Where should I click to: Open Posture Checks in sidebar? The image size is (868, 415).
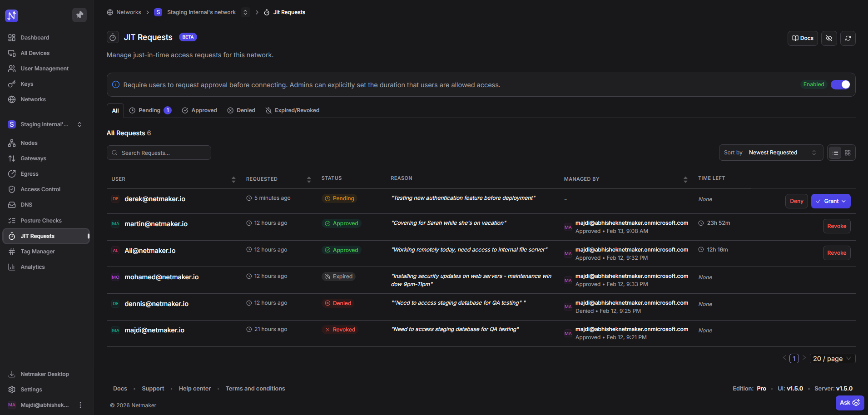41,221
